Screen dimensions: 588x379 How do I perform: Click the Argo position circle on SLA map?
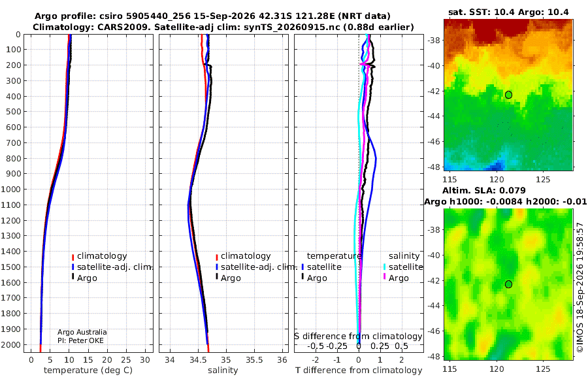(x=508, y=284)
